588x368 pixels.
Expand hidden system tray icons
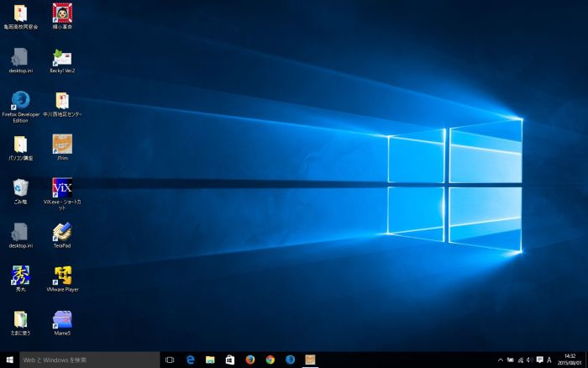501,360
